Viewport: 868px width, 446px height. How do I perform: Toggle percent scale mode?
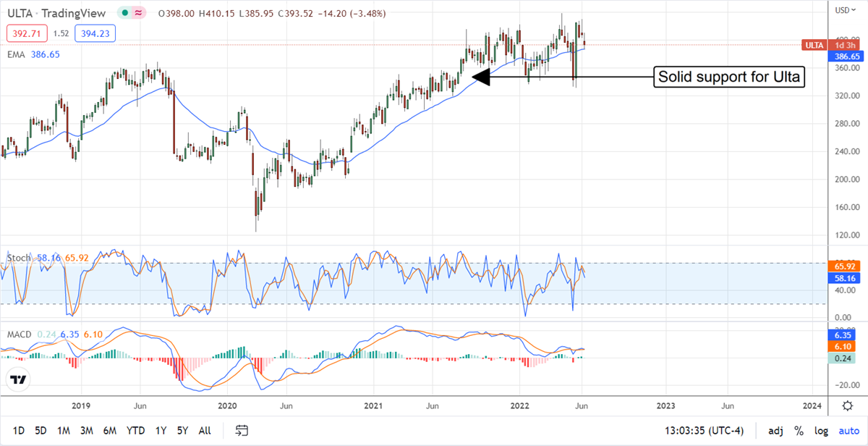pos(799,431)
